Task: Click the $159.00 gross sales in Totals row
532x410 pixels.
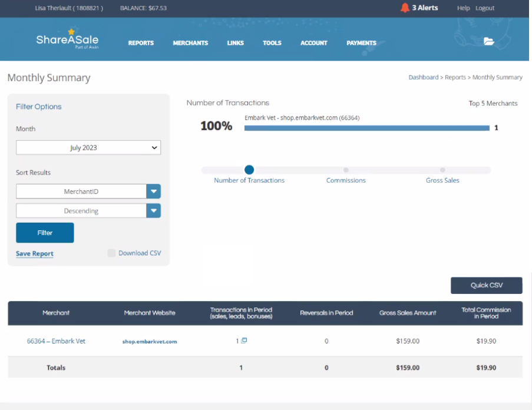Action: [x=408, y=368]
